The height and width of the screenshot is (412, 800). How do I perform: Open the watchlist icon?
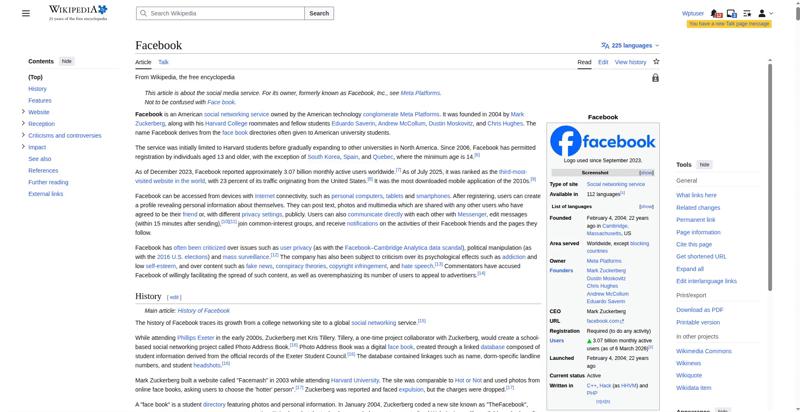pos(746,13)
